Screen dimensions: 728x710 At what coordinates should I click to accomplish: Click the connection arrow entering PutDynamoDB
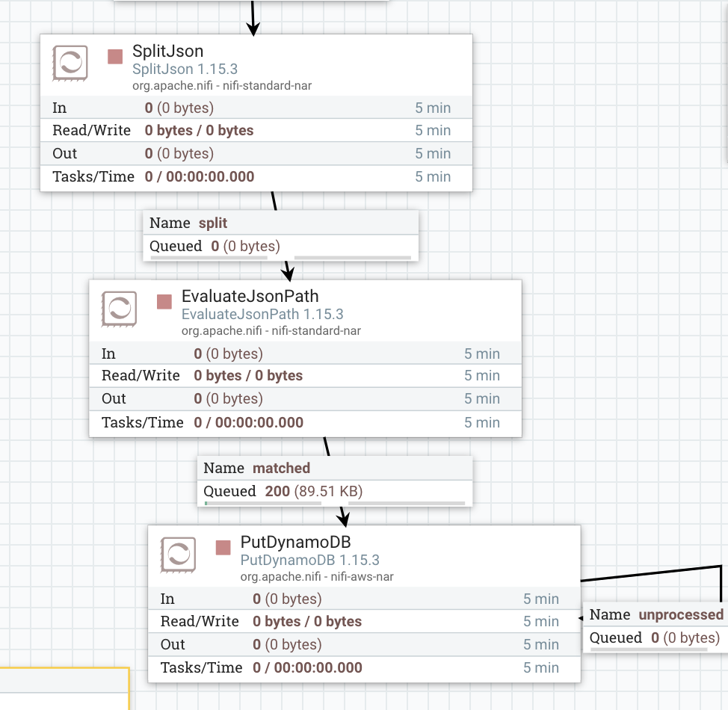point(343,516)
